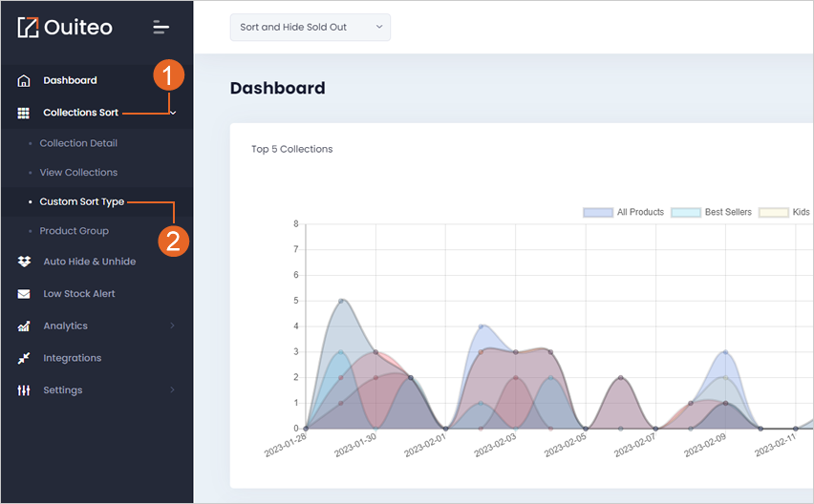Viewport: 814px width, 504px height.
Task: Click the Analytics chart icon
Action: pos(24,326)
